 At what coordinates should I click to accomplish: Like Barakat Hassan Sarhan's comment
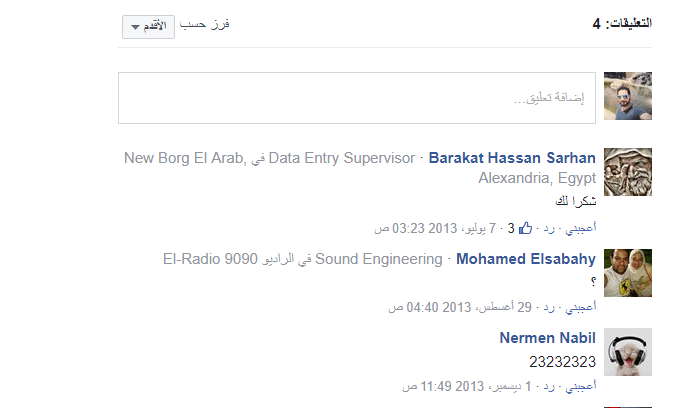point(581,229)
